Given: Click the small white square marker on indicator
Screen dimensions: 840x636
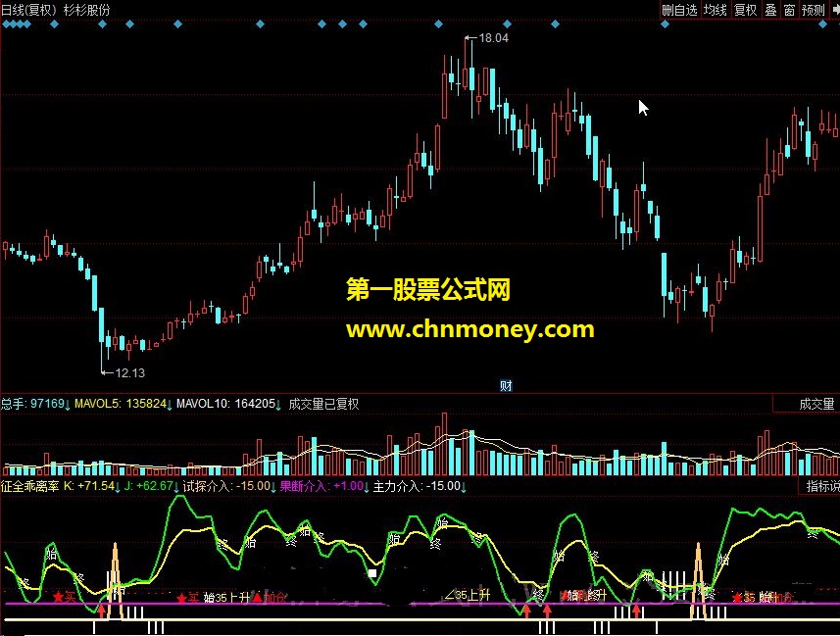Looking at the screenshot, I should point(372,573).
